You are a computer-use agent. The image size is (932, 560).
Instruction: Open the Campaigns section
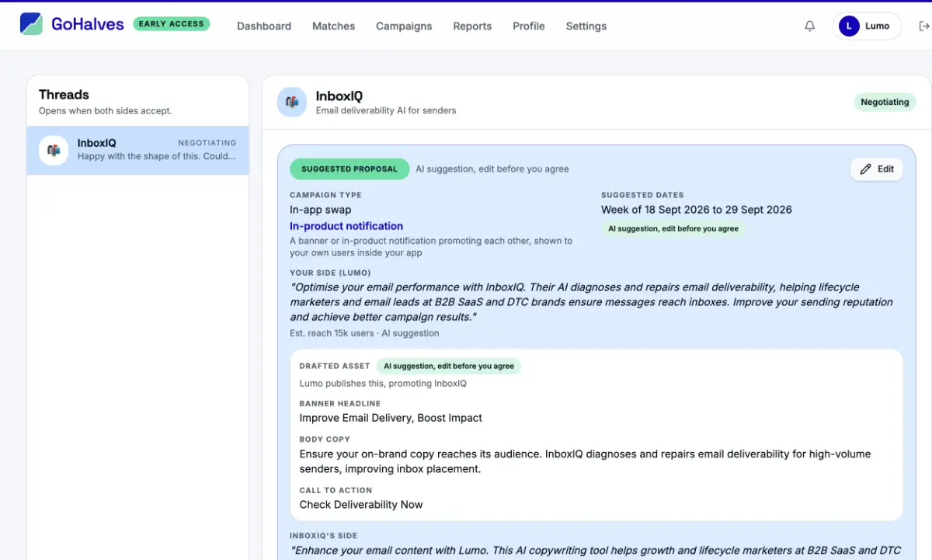(x=404, y=26)
